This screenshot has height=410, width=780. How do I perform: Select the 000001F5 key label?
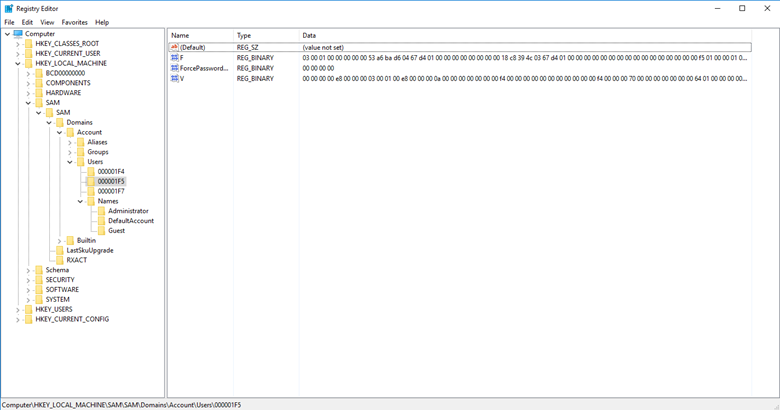pyautogui.click(x=111, y=182)
